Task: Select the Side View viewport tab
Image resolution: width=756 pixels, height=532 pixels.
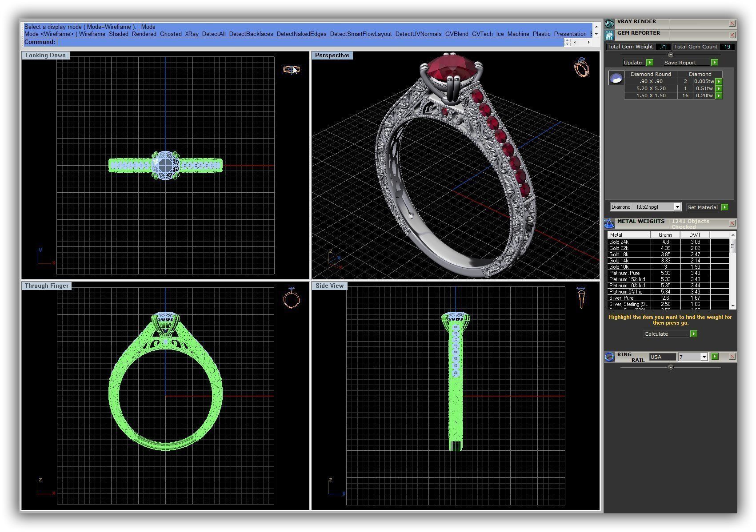Action: [329, 286]
